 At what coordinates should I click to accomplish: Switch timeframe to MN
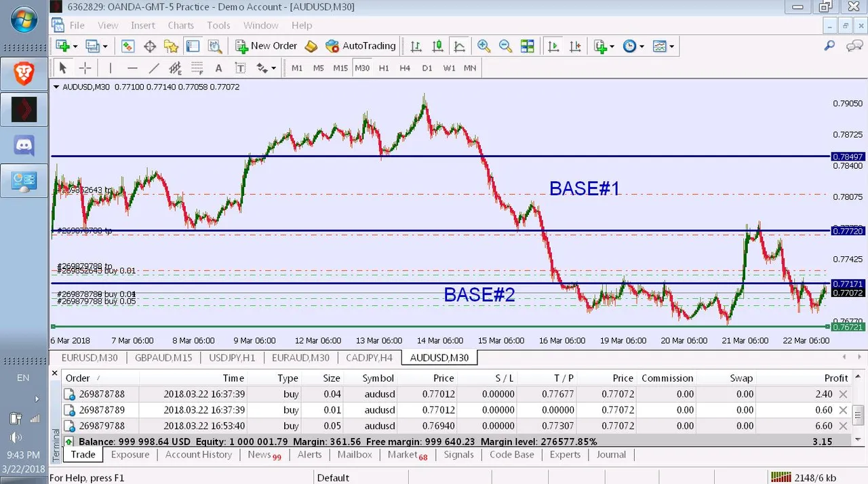point(470,68)
